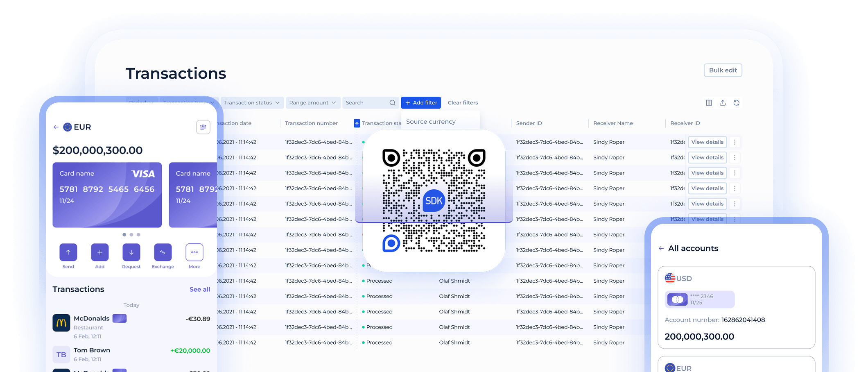Image resolution: width=868 pixels, height=372 pixels.
Task: Click the Search input field
Action: coord(371,103)
